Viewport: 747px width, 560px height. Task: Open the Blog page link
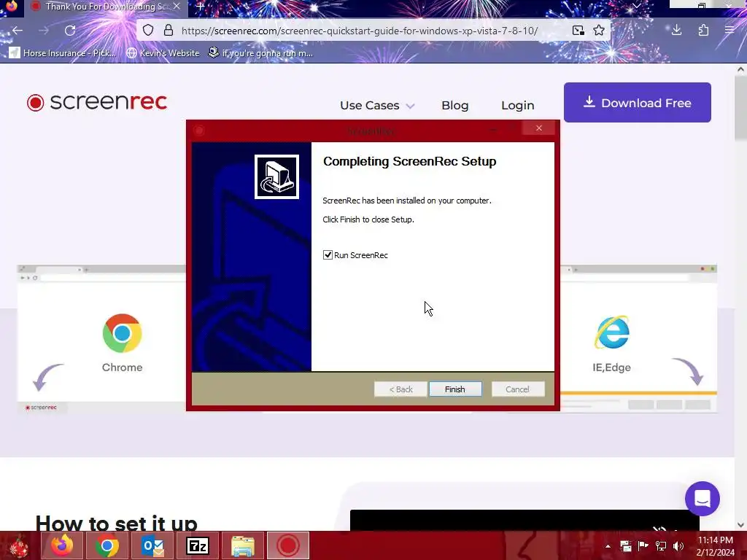(455, 105)
